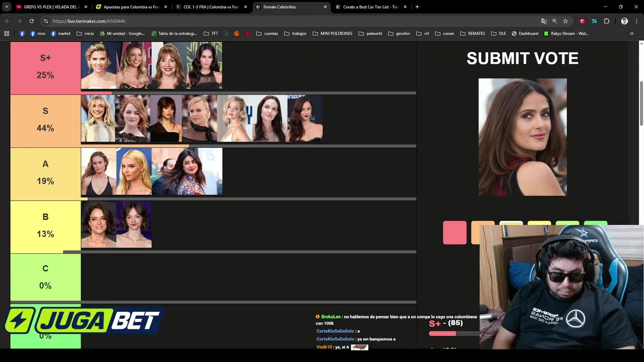Open the Facebook 'market' bookmark

pyautogui.click(x=60, y=34)
